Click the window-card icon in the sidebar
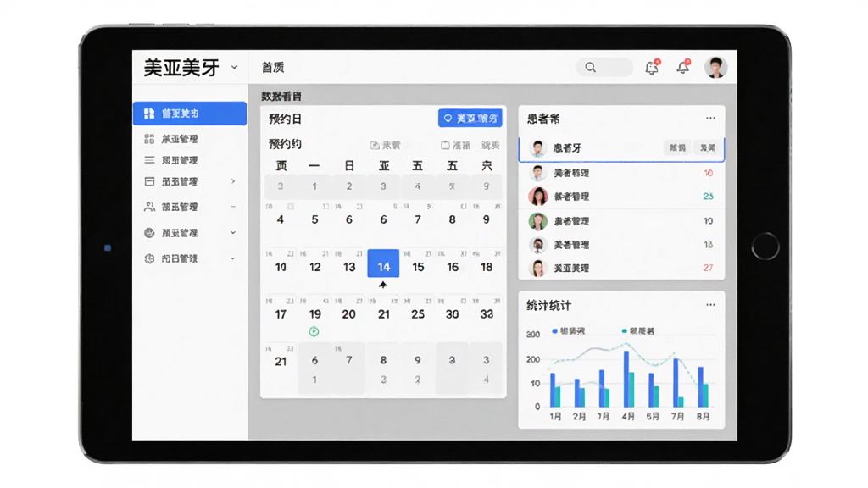This screenshot has width=868, height=488. click(149, 181)
